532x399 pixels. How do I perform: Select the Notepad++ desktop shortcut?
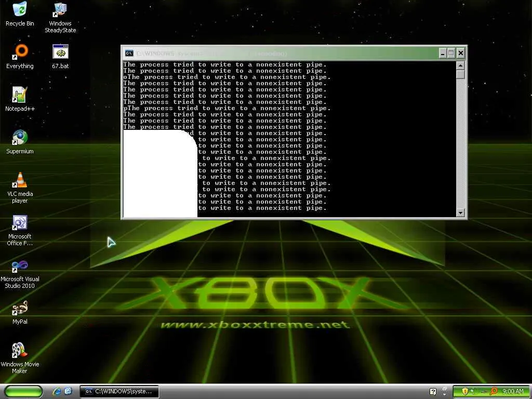tap(20, 99)
